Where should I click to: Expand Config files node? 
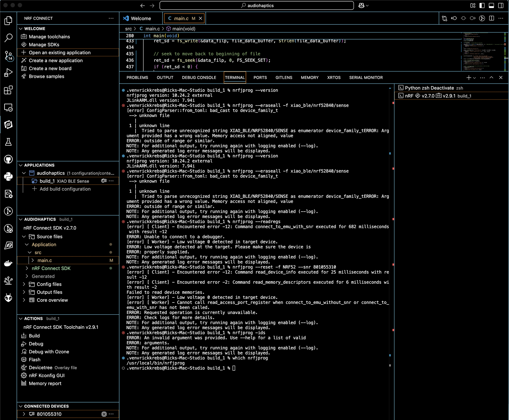click(24, 284)
